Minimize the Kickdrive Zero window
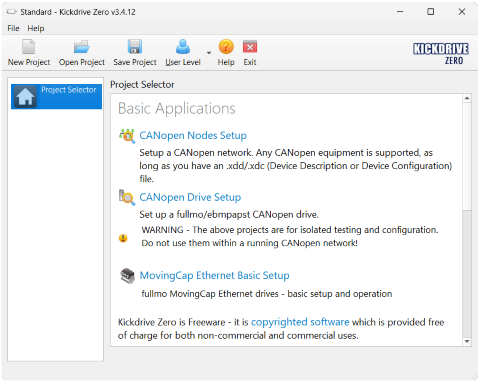The height and width of the screenshot is (382, 480). [x=400, y=12]
